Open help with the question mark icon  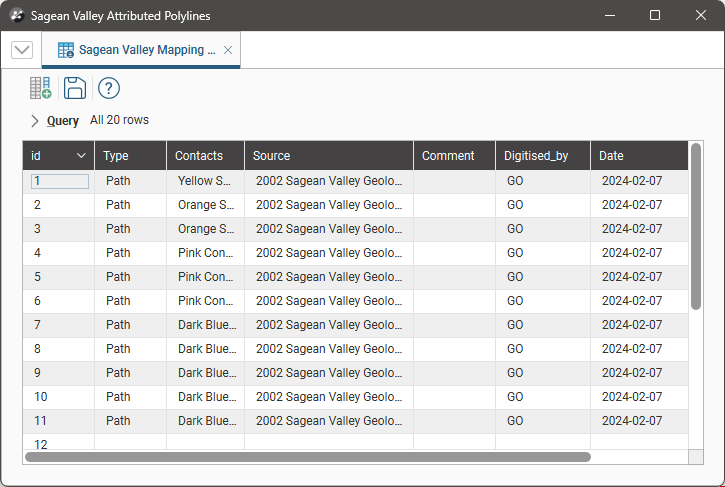coord(108,88)
